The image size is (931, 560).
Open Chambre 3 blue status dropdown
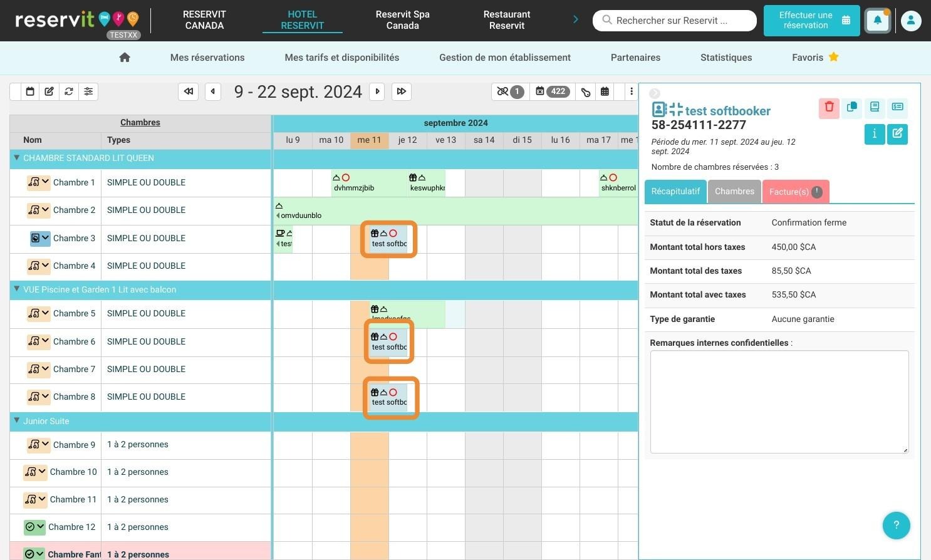[40, 238]
